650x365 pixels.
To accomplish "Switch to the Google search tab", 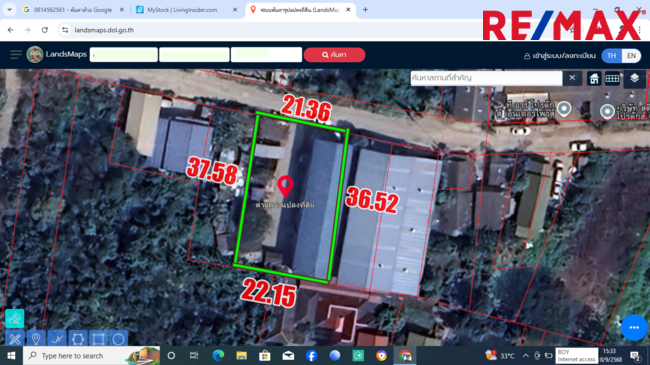I will pyautogui.click(x=73, y=10).
